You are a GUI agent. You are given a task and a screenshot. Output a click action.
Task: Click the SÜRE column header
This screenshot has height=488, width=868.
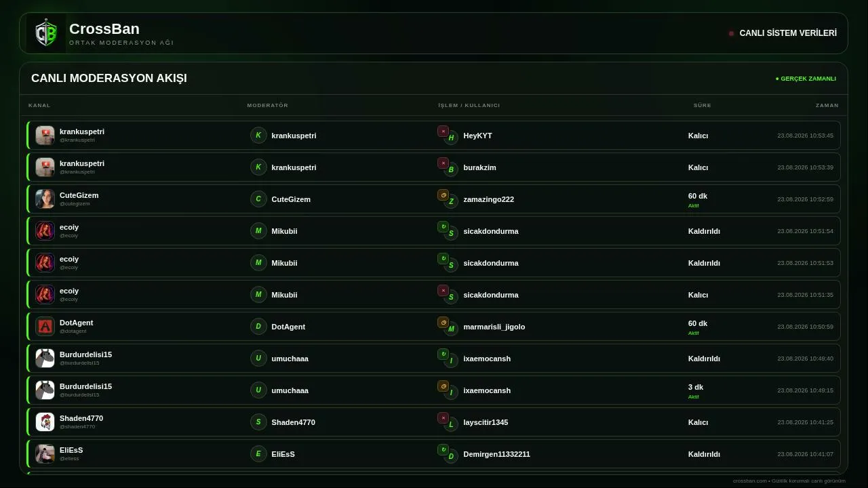point(702,106)
